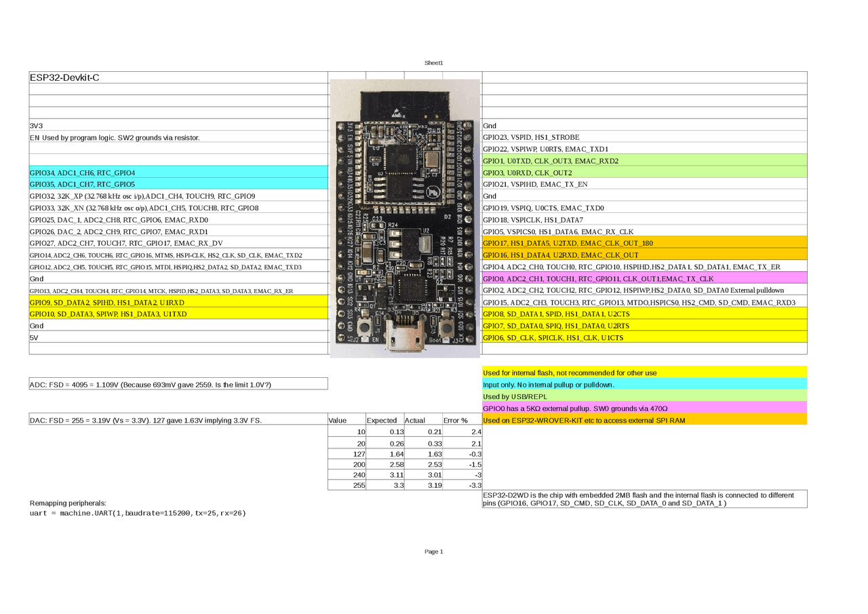The image size is (868, 614).
Task: Select 'GPIO19, VSPIQ, U0CTS, EMAC_TXD0' cell
Action: (x=644, y=208)
